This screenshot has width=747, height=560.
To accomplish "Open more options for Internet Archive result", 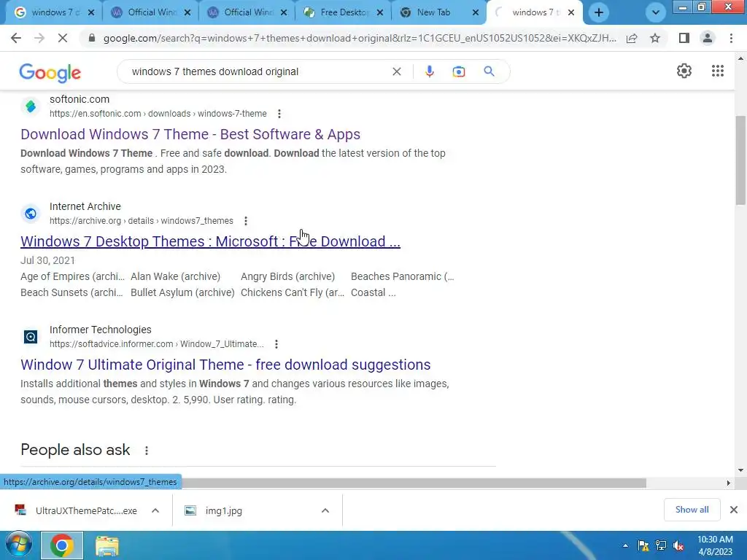I will [245, 221].
